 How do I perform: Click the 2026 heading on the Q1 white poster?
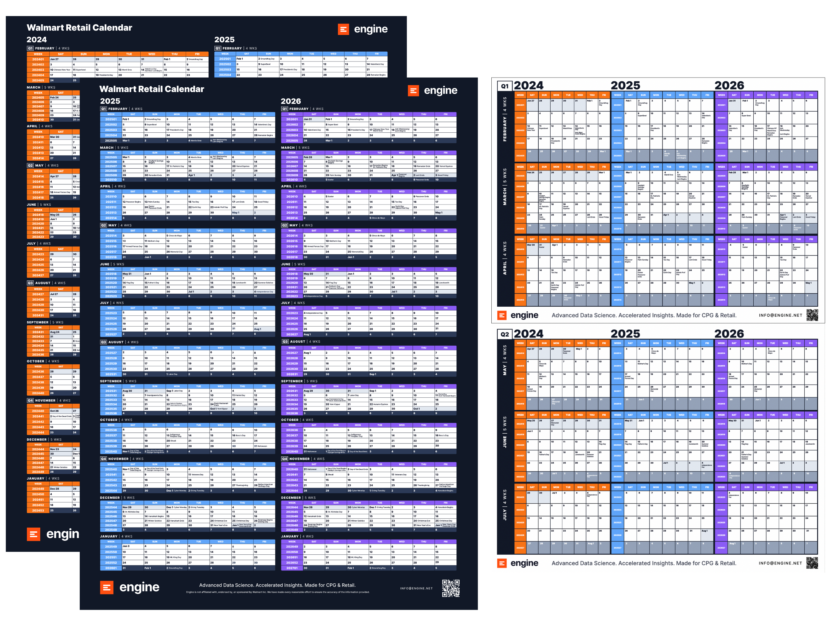point(729,85)
